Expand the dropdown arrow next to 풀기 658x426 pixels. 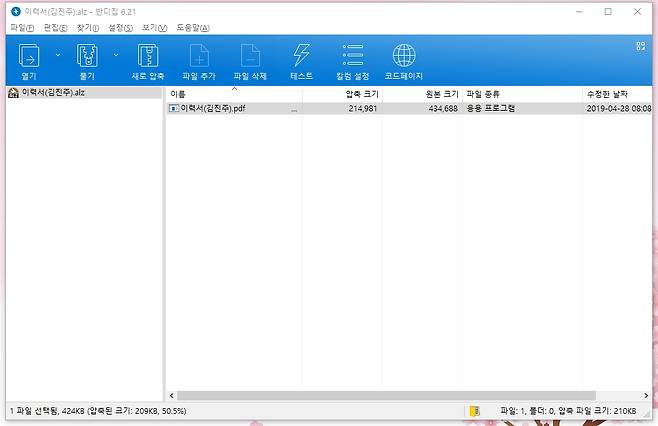coord(116,55)
